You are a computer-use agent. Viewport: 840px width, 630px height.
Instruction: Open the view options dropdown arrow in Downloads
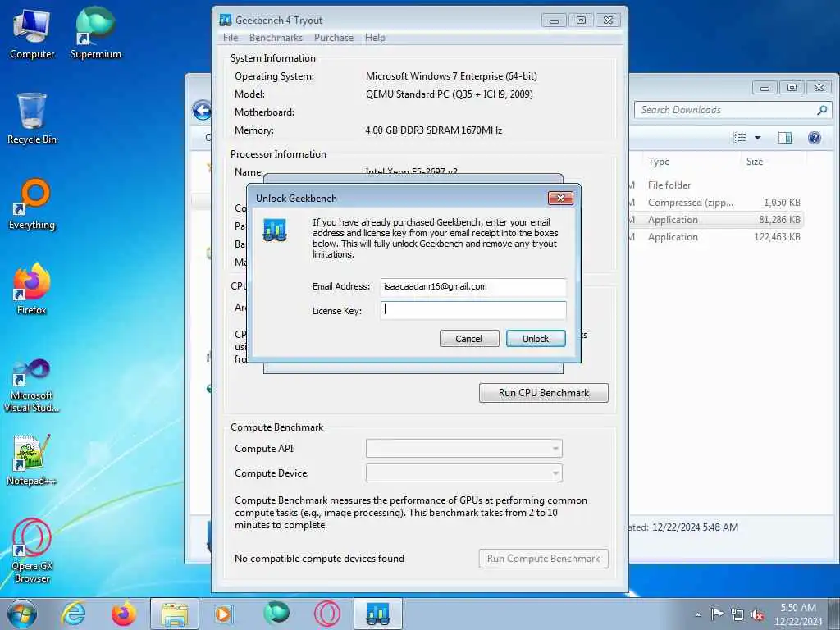757,138
